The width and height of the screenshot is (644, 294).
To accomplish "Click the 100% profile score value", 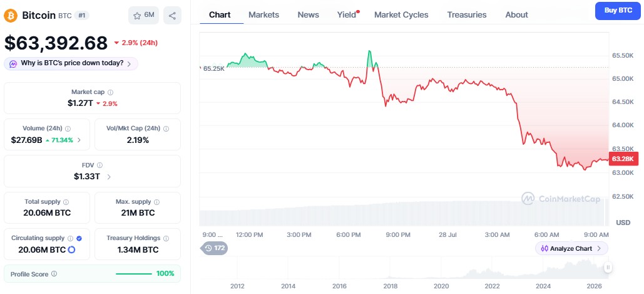I will (165, 273).
